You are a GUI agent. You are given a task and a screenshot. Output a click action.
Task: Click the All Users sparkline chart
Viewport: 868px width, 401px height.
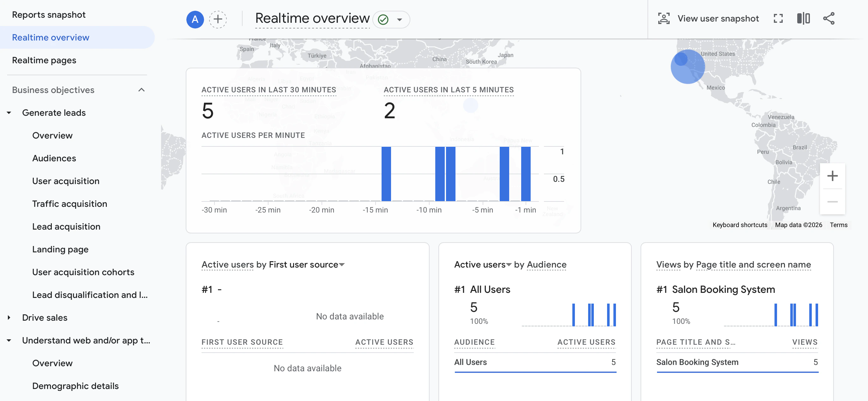click(x=569, y=314)
